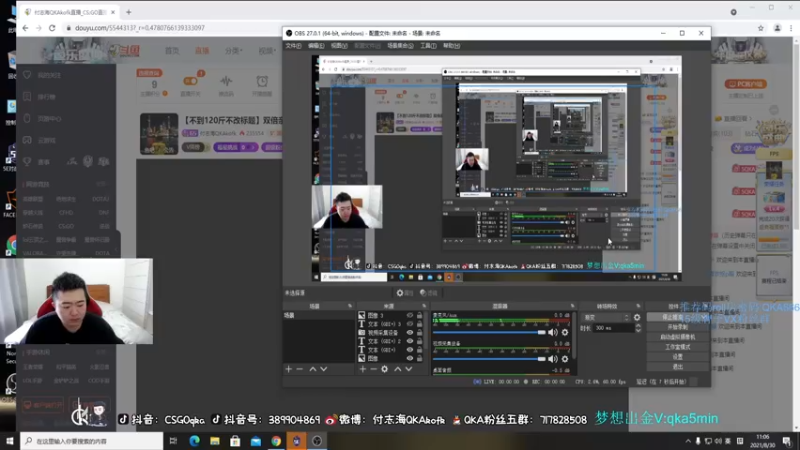Open OBS 视图(V) menu
Screen dimensions: 800x450
[x=339, y=46]
